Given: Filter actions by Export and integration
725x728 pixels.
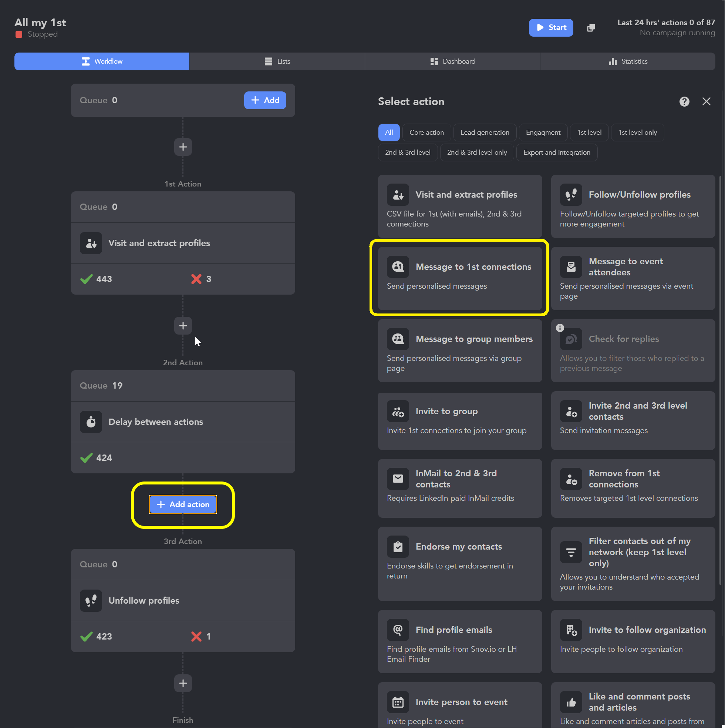Looking at the screenshot, I should tap(557, 152).
